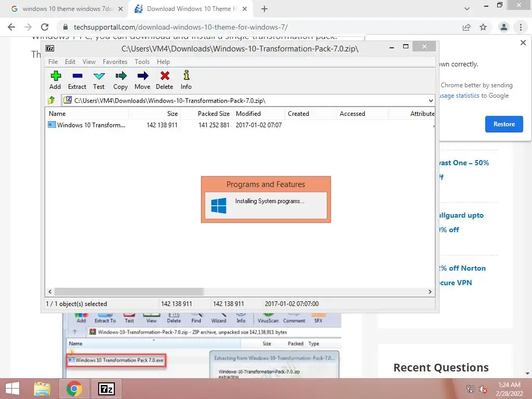Click the red Delete icon
This screenshot has height=399, width=532.
[165, 76]
